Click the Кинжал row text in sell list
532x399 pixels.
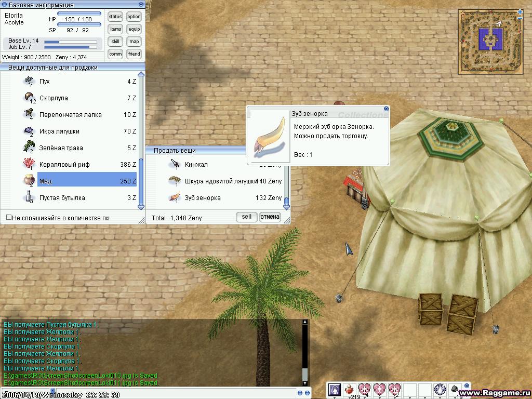(x=196, y=165)
